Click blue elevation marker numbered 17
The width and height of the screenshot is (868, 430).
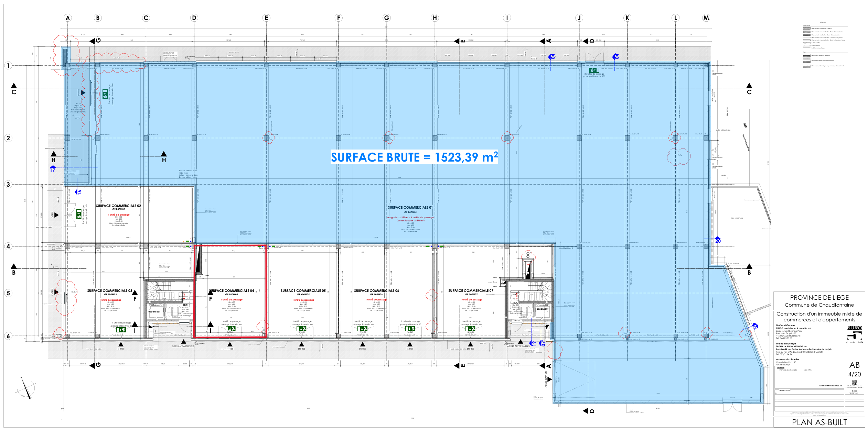[x=53, y=169]
